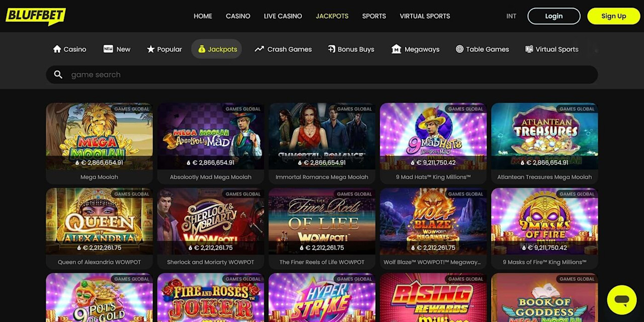644x322 pixels.
Task: Select the Crash Games chart icon
Action: pyautogui.click(x=259, y=49)
